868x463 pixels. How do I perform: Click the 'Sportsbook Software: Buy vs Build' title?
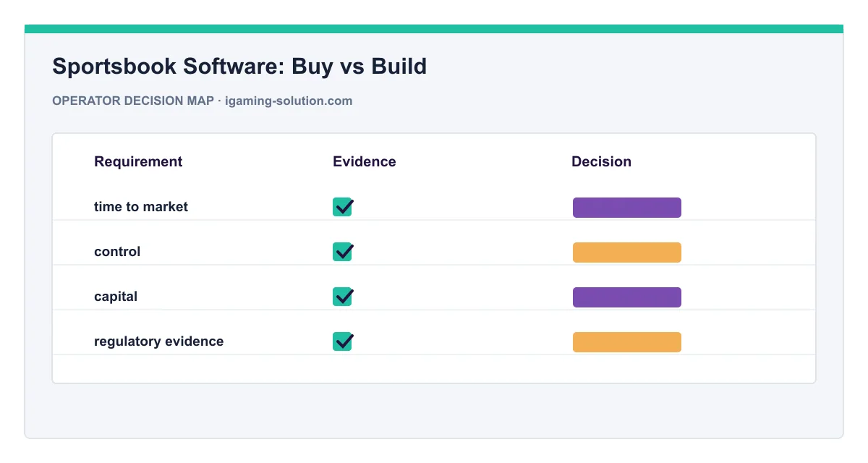[x=239, y=67]
